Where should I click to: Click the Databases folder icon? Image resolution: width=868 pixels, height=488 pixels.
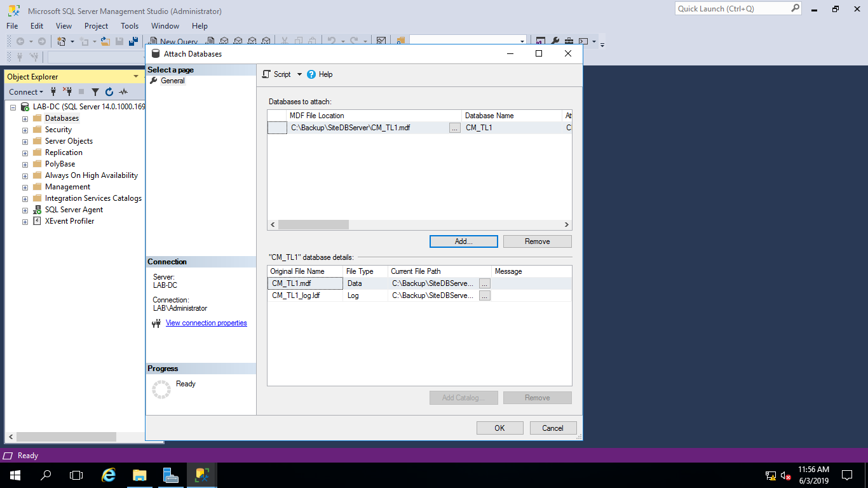37,118
